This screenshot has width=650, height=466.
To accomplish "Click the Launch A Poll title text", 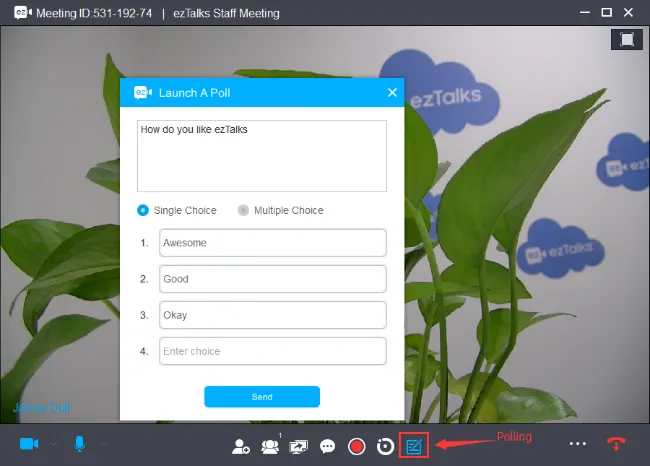I will pos(194,93).
